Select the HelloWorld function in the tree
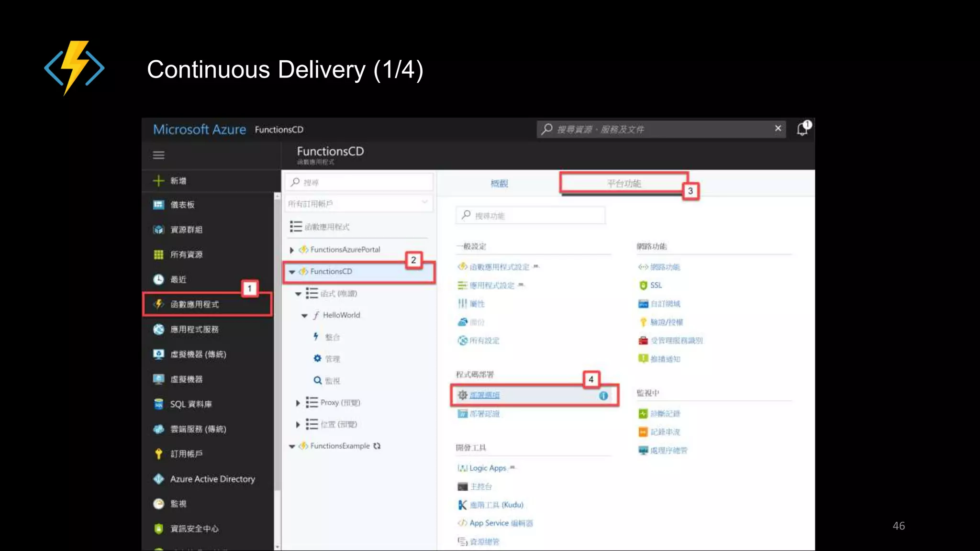This screenshot has height=551, width=980. click(x=341, y=315)
